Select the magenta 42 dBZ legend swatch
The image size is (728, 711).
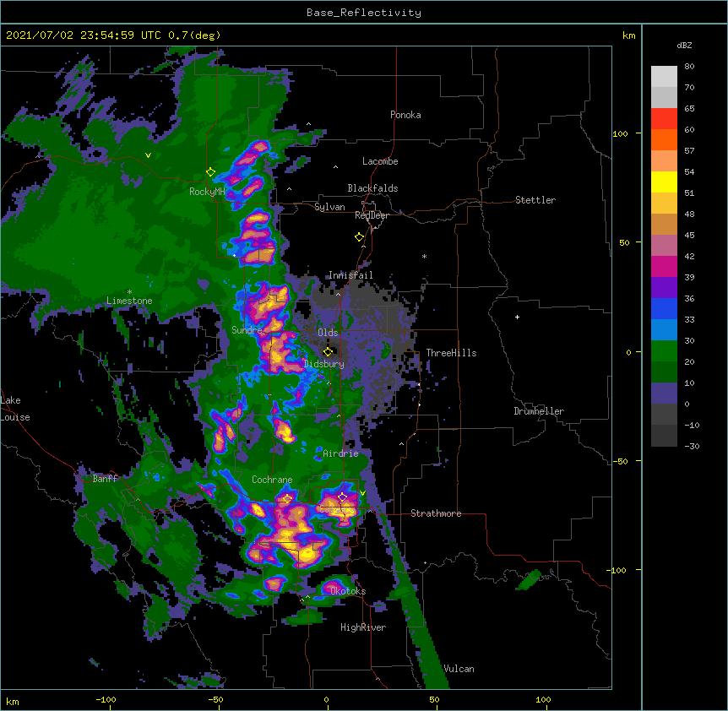[664, 266]
